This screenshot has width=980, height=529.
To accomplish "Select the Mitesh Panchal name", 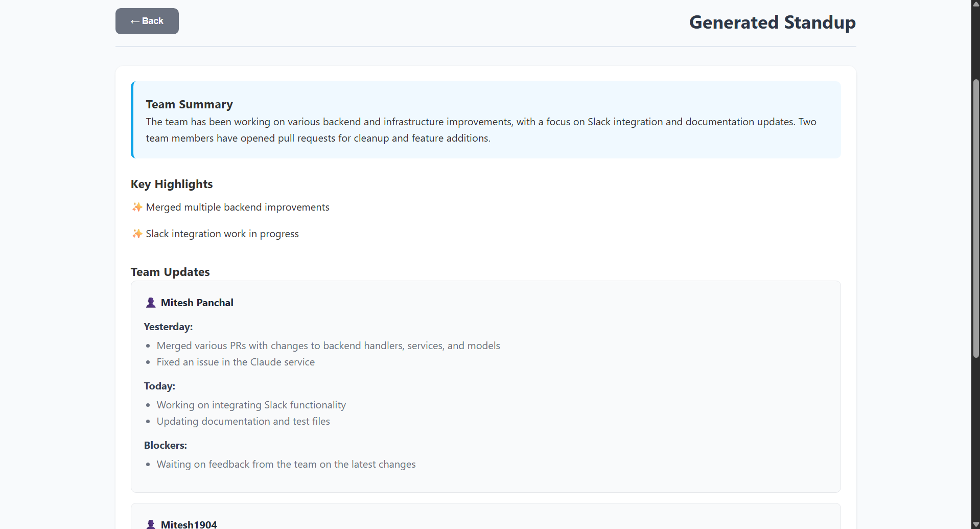I will (197, 303).
